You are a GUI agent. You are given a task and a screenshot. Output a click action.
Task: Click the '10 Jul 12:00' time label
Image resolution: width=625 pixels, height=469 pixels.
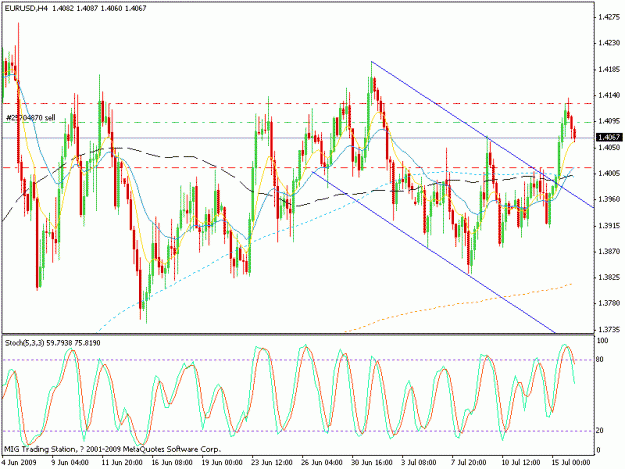[521, 462]
